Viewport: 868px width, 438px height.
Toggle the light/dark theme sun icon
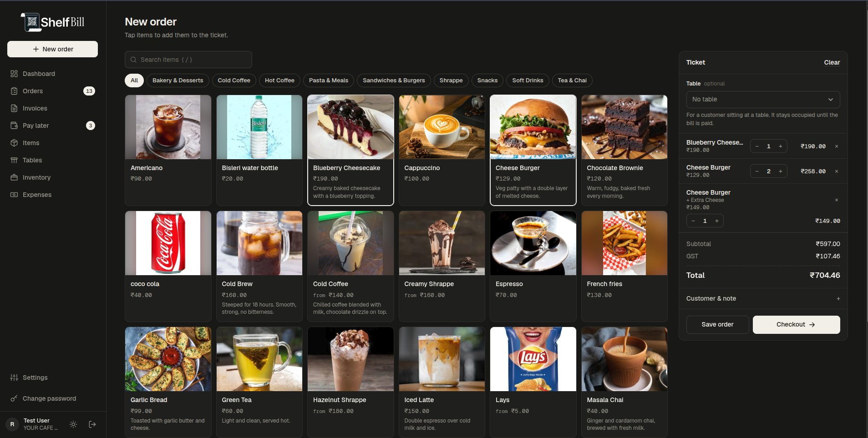click(x=73, y=424)
